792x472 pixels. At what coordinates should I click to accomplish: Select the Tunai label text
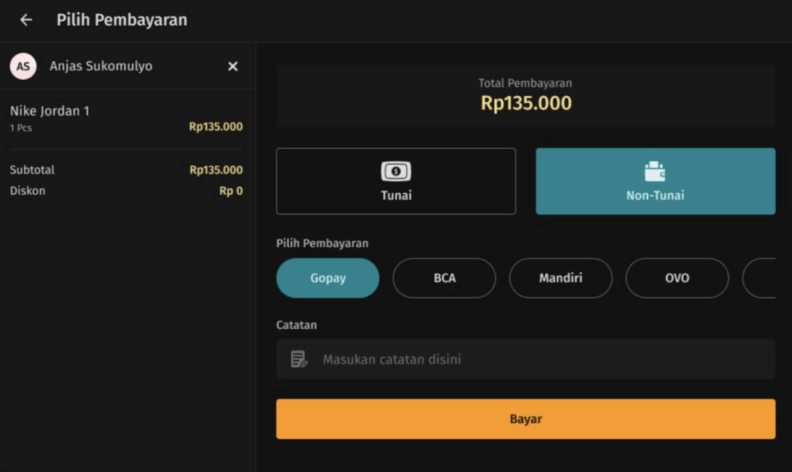click(x=396, y=196)
